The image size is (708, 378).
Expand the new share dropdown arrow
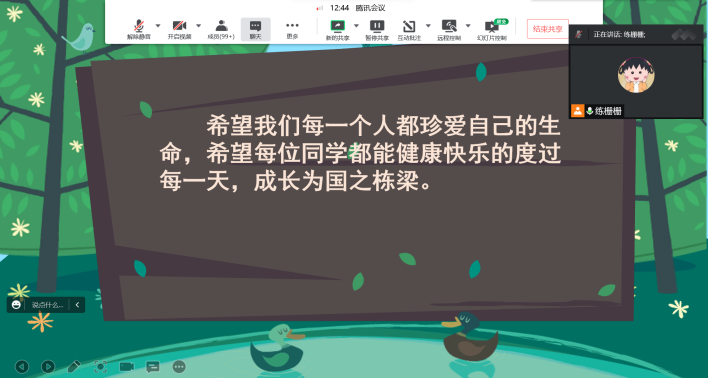tap(356, 25)
